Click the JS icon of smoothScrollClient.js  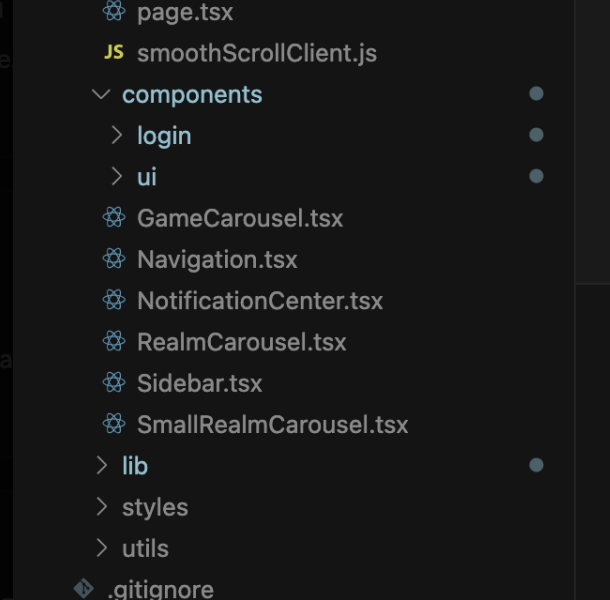[114, 52]
